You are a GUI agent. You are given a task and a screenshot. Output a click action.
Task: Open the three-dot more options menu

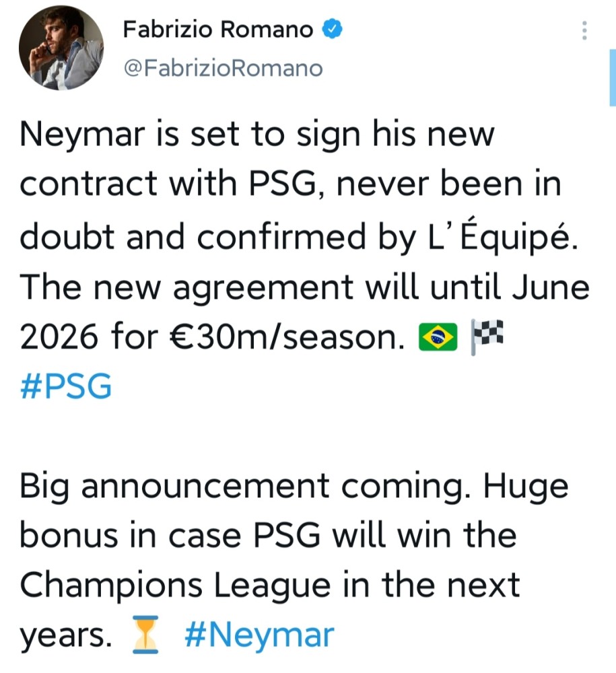(x=584, y=30)
